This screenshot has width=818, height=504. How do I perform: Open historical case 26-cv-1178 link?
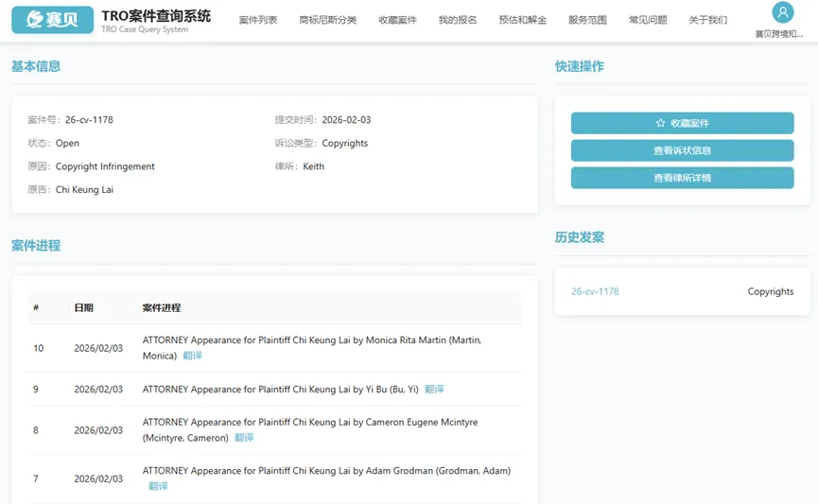point(595,291)
